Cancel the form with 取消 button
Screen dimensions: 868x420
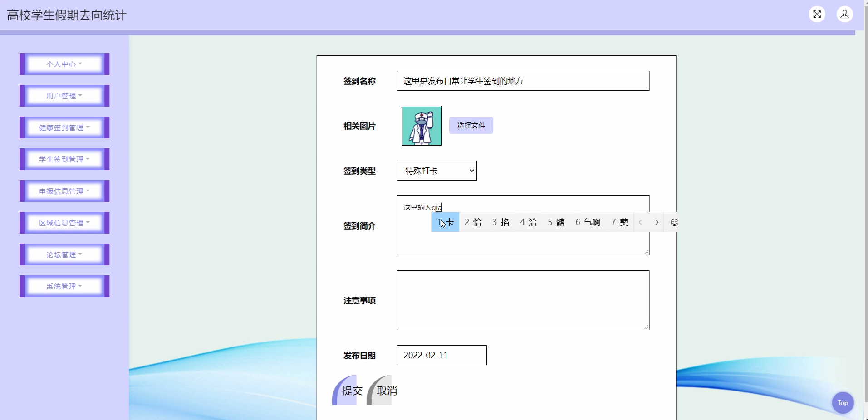click(383, 390)
